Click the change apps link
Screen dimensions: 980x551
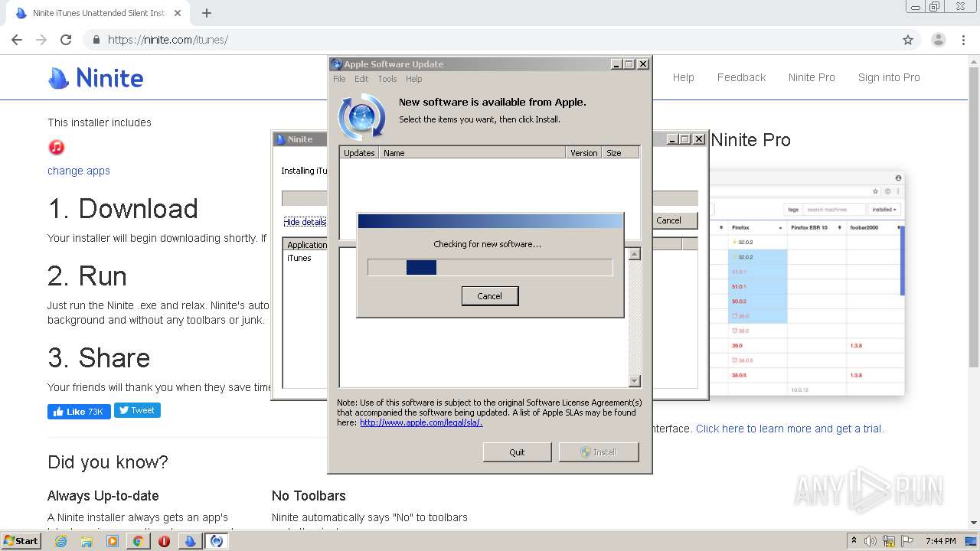(79, 171)
